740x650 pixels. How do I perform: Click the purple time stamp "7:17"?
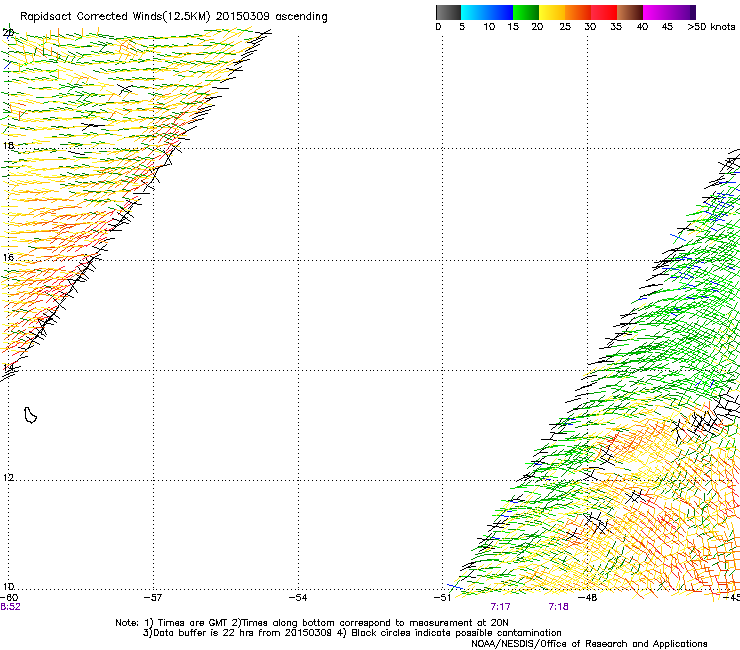tap(500, 607)
